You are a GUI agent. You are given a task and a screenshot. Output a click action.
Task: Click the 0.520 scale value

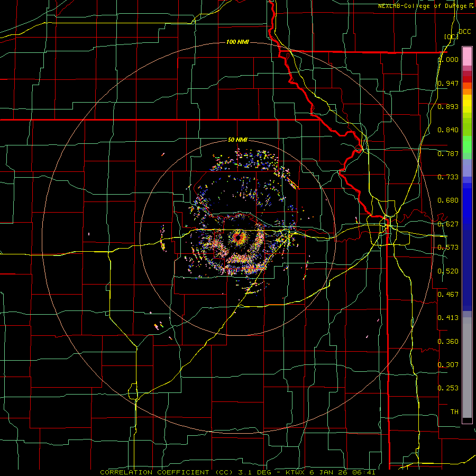[x=448, y=271]
